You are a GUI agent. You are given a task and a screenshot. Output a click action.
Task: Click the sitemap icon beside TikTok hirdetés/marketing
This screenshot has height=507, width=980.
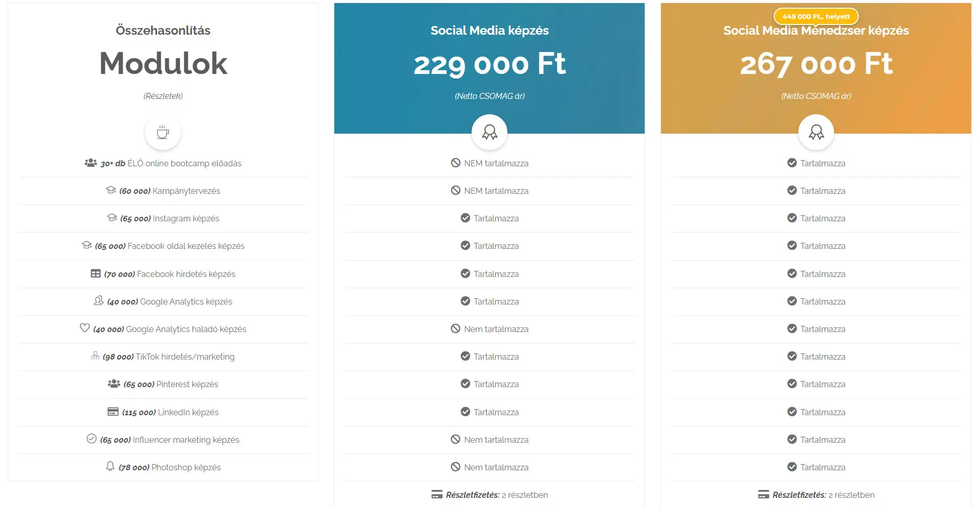[95, 356]
